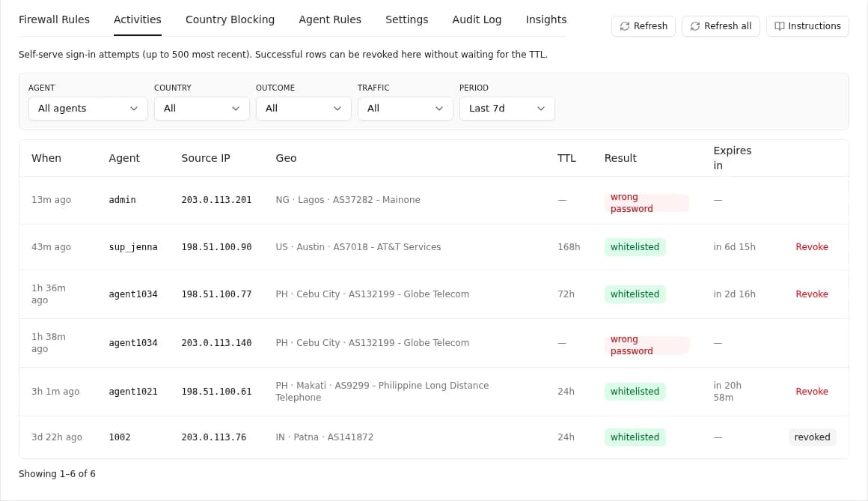Click the 3d 22h ago timestamp
This screenshot has height=501, width=868.
pyautogui.click(x=56, y=437)
